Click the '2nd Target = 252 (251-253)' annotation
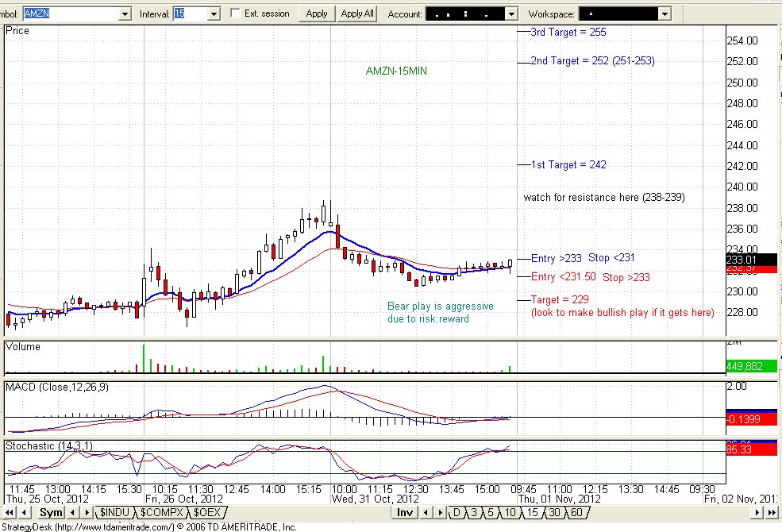Image resolution: width=782 pixels, height=532 pixels. (x=592, y=61)
